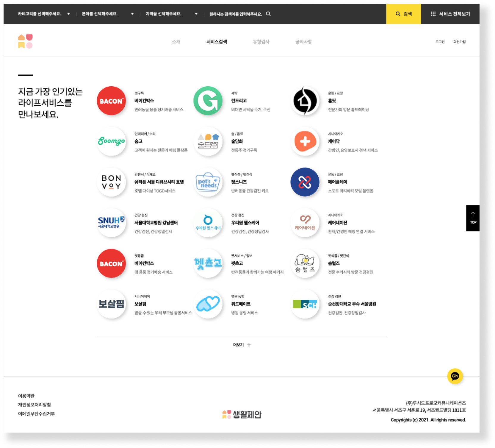Click 쉐라톤 서울 디큐브시티 호텔 title
The width and height of the screenshot is (495, 448).
[x=159, y=182]
